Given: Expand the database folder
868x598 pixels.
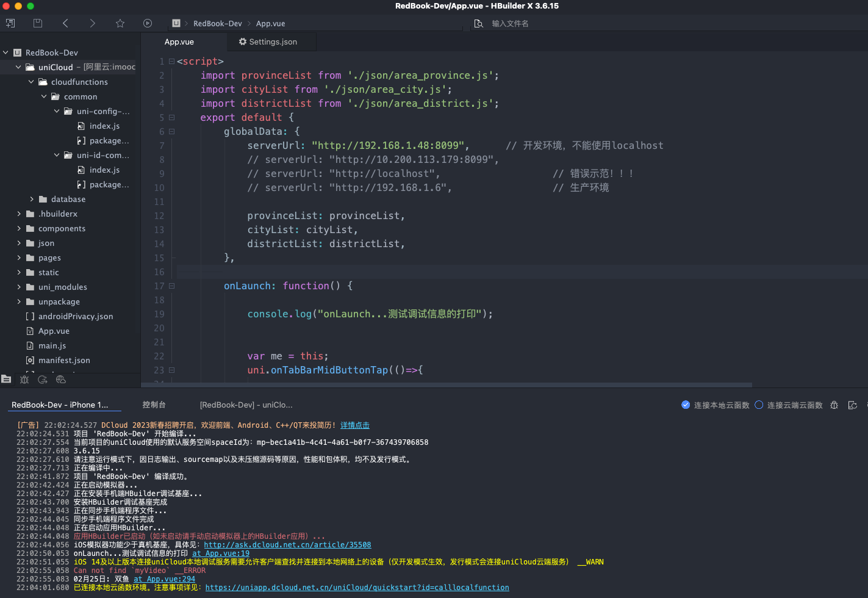Looking at the screenshot, I should click(x=32, y=199).
